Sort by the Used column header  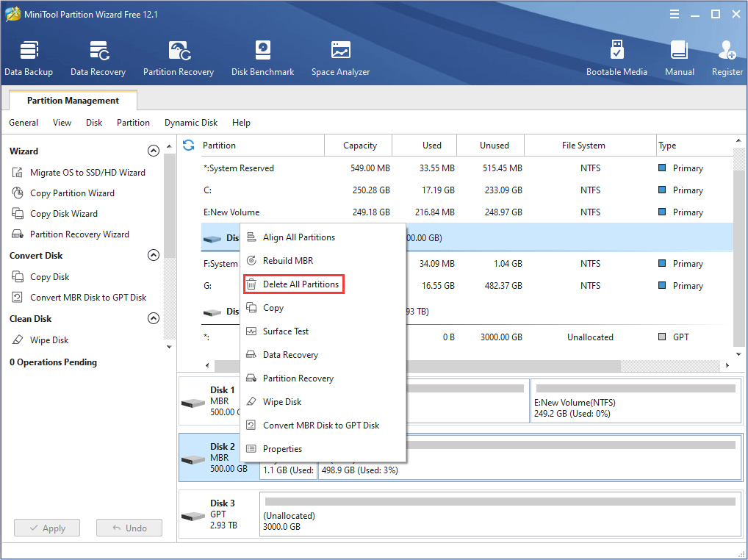tap(425, 146)
